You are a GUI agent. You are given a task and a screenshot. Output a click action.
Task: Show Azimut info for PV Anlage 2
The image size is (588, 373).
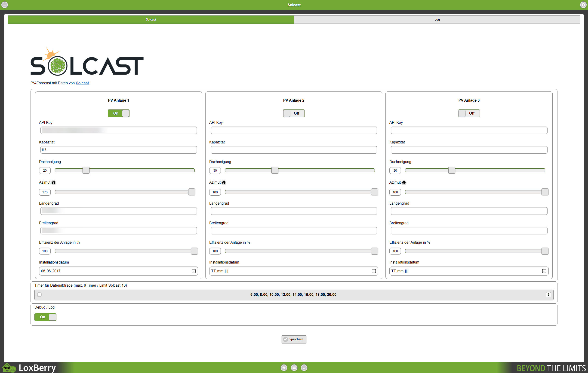tap(224, 182)
